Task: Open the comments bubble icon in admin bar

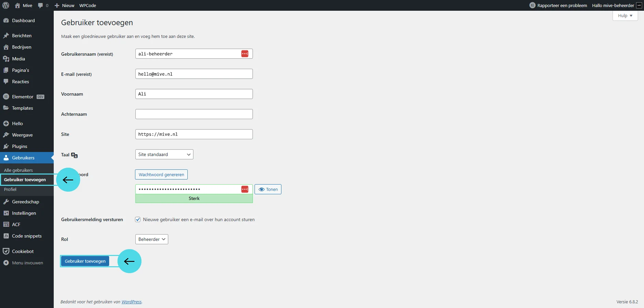Action: point(41,5)
